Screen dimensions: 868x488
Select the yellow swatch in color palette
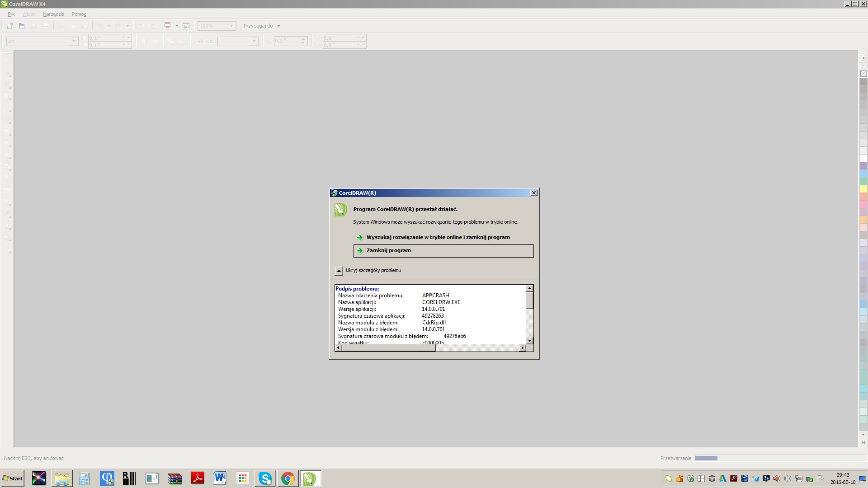pyautogui.click(x=863, y=189)
